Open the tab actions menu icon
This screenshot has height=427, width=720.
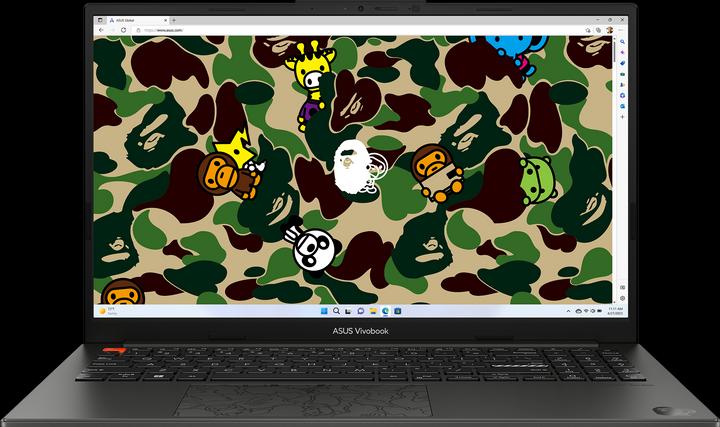coord(100,20)
